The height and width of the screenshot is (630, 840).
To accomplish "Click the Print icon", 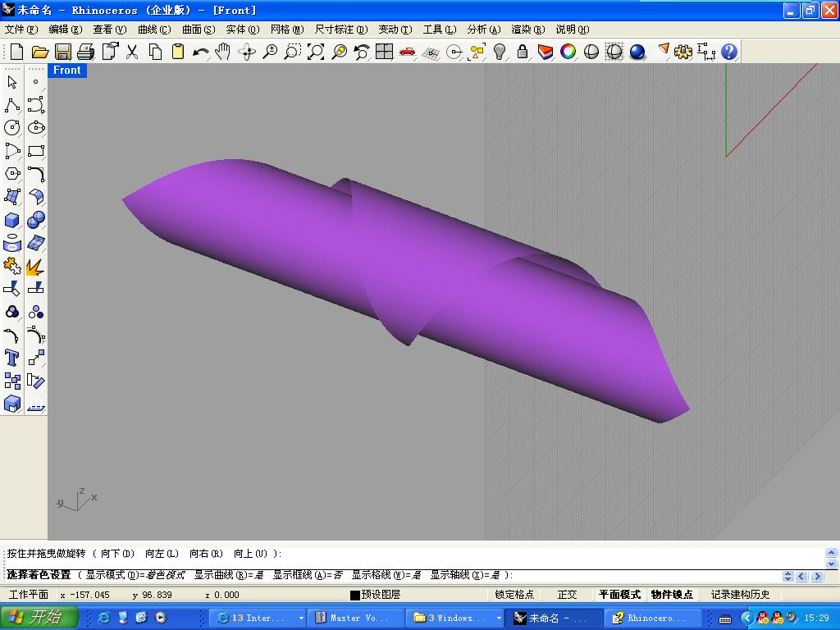I will (x=85, y=52).
